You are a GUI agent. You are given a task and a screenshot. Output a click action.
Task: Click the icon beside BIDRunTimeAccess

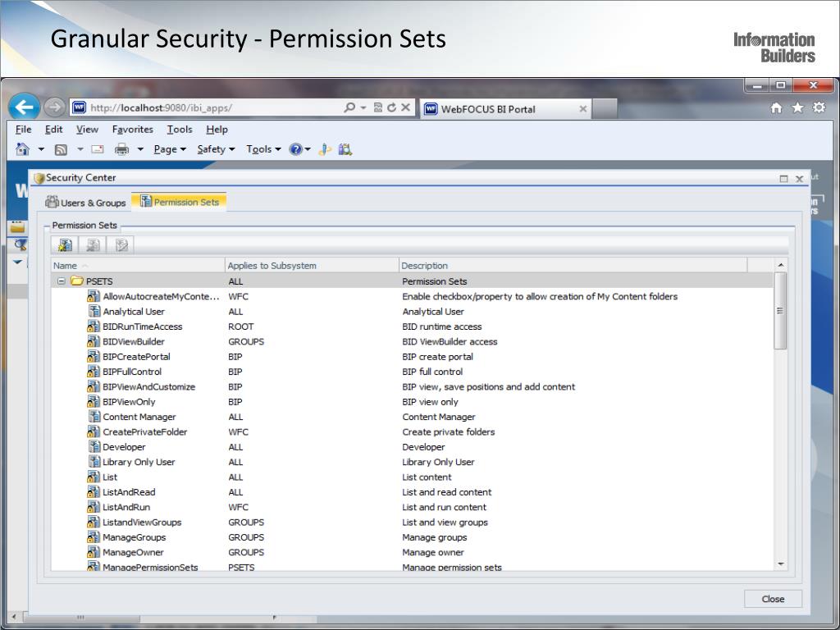point(94,326)
